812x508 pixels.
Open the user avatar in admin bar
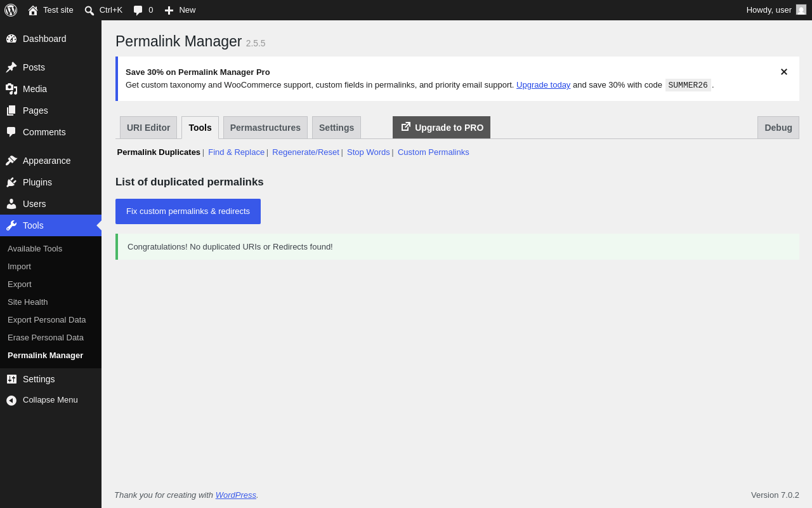(801, 10)
